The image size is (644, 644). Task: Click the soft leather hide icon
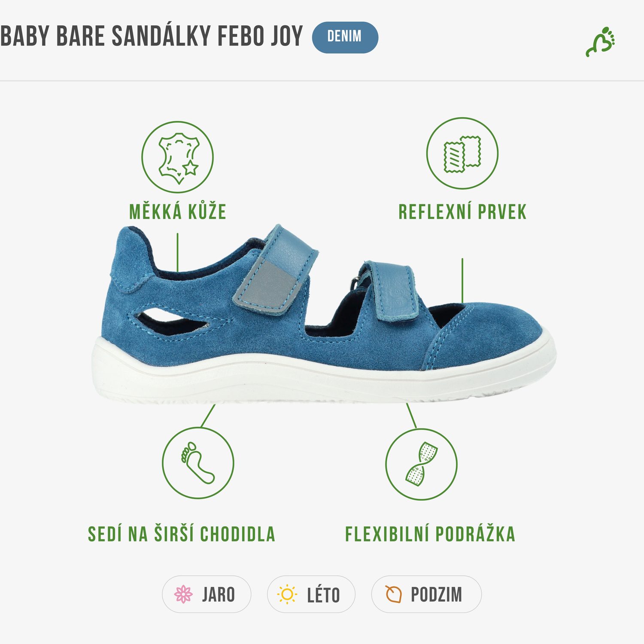178,157
